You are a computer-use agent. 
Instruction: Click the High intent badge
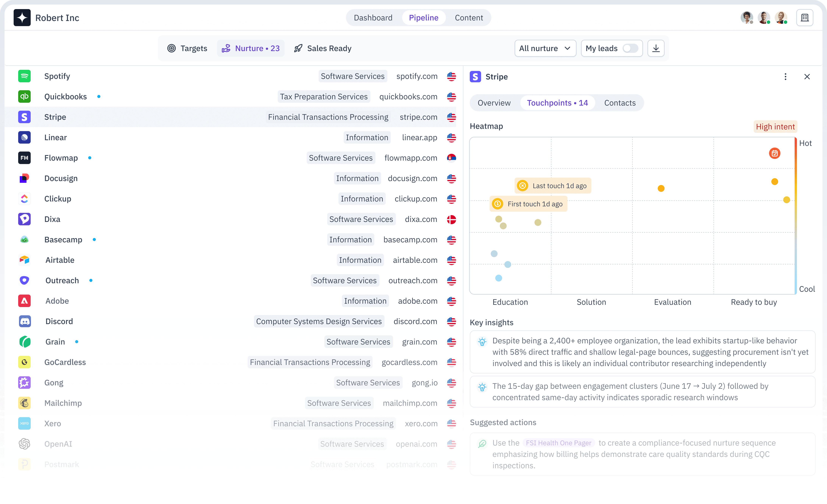pos(775,127)
